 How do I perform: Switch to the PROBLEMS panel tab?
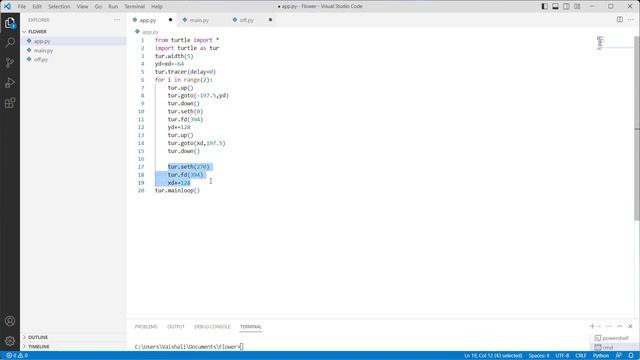[x=146, y=327]
